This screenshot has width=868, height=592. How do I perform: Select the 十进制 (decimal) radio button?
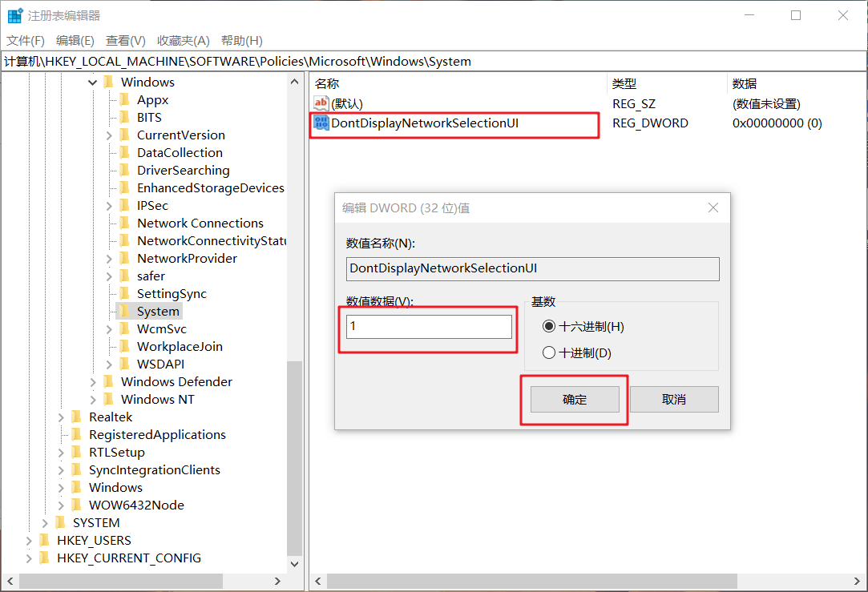[549, 352]
